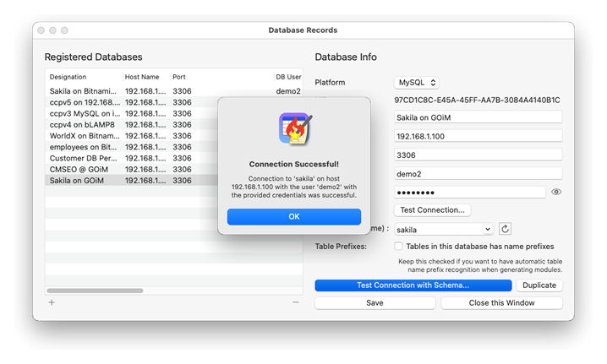
Task: Click the DB user field 'demo2'
Action: 478,174
